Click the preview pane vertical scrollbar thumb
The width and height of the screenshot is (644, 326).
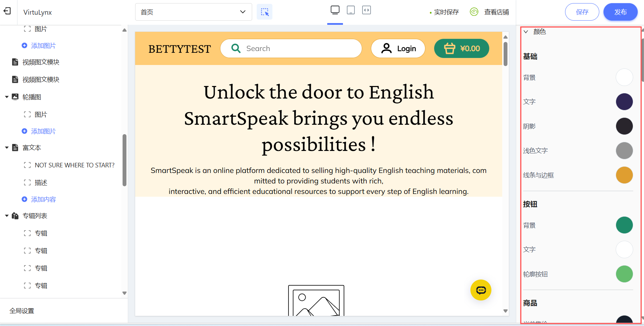[x=505, y=54]
